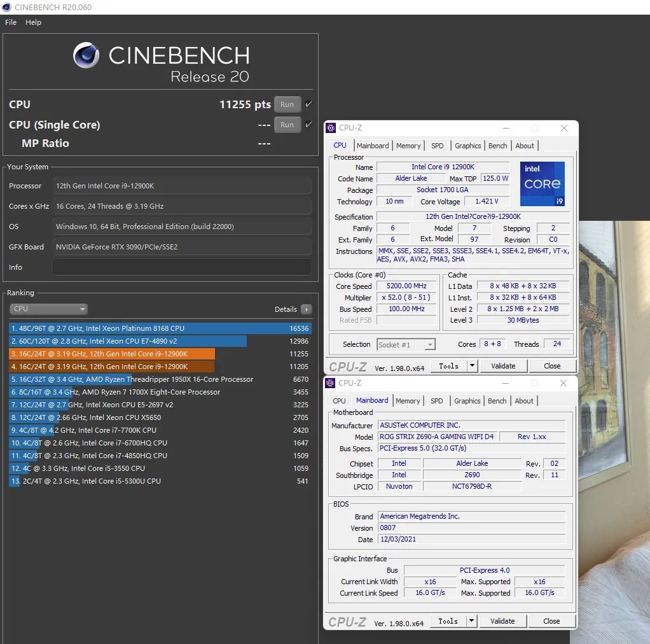Toggle the CPU test checkbox

point(308,104)
